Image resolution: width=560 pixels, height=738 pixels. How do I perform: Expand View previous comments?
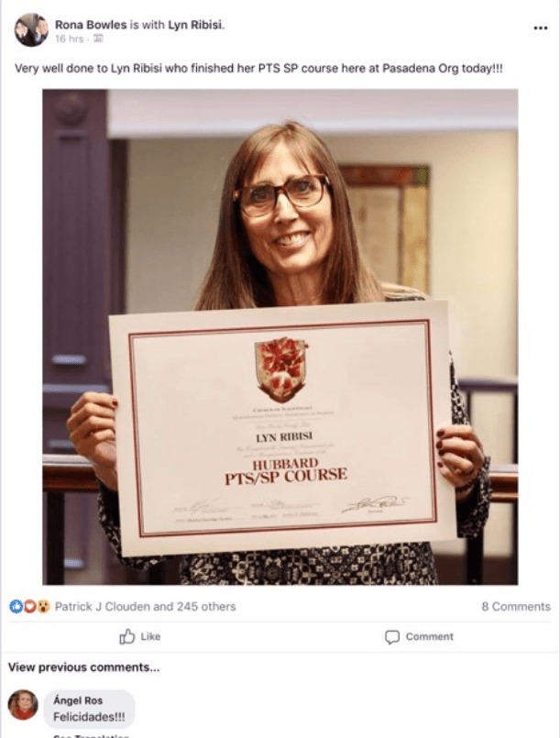click(x=83, y=667)
